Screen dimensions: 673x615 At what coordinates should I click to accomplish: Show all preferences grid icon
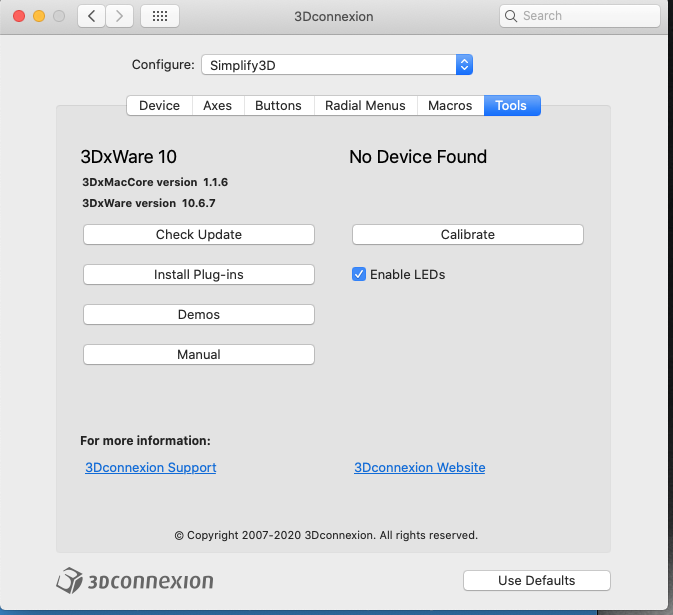pos(160,16)
